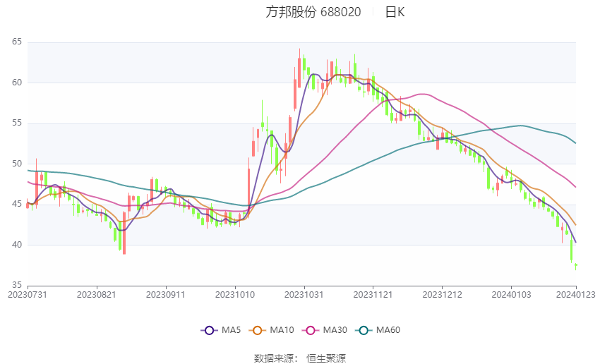Click the 45 price axis label
The height and width of the screenshot is (364, 600).
pyautogui.click(x=17, y=204)
